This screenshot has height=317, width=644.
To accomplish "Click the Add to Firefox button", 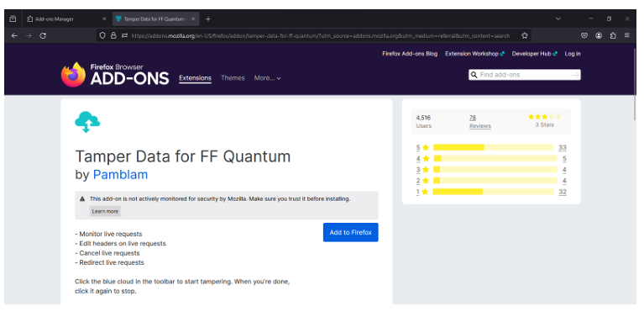I will (350, 232).
